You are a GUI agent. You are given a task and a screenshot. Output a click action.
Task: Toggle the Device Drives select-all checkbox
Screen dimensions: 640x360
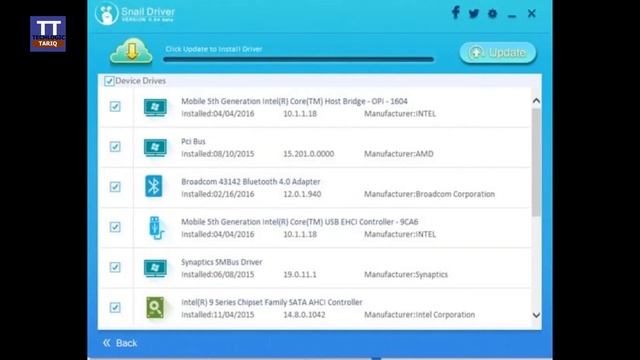pos(109,81)
